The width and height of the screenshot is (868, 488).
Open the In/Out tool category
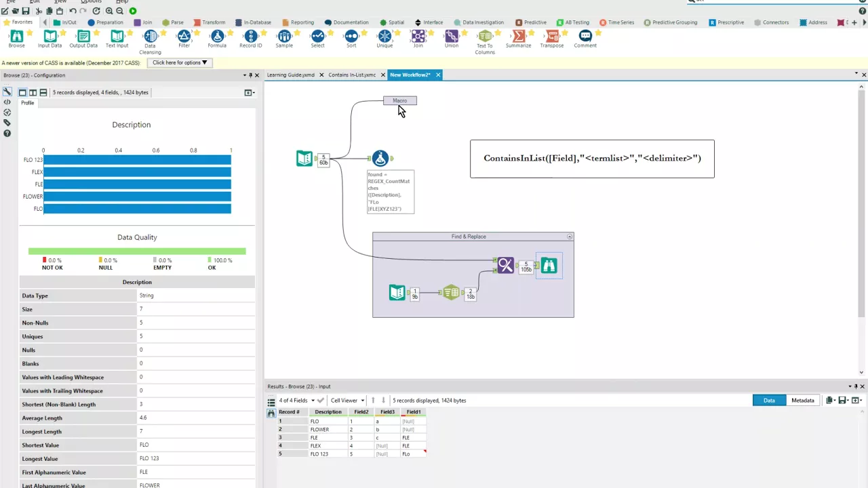click(x=65, y=22)
